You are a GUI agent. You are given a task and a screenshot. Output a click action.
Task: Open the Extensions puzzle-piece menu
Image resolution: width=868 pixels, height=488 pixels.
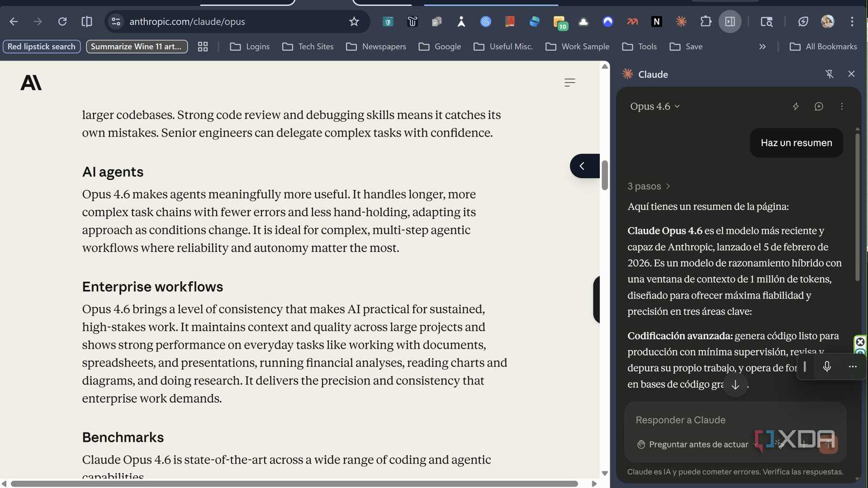click(x=705, y=22)
